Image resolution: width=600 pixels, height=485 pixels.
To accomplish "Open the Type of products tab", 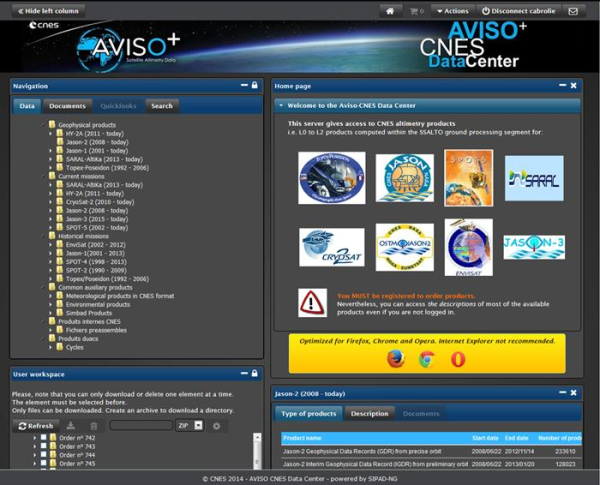I will pos(308,414).
